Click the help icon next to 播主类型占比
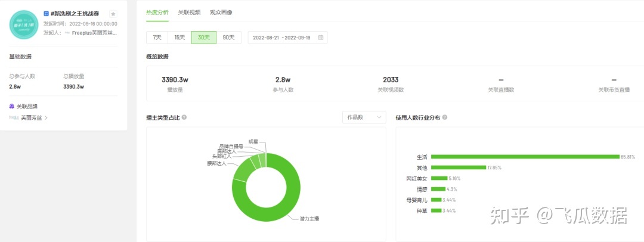The width and height of the screenshot is (644, 242). [184, 117]
